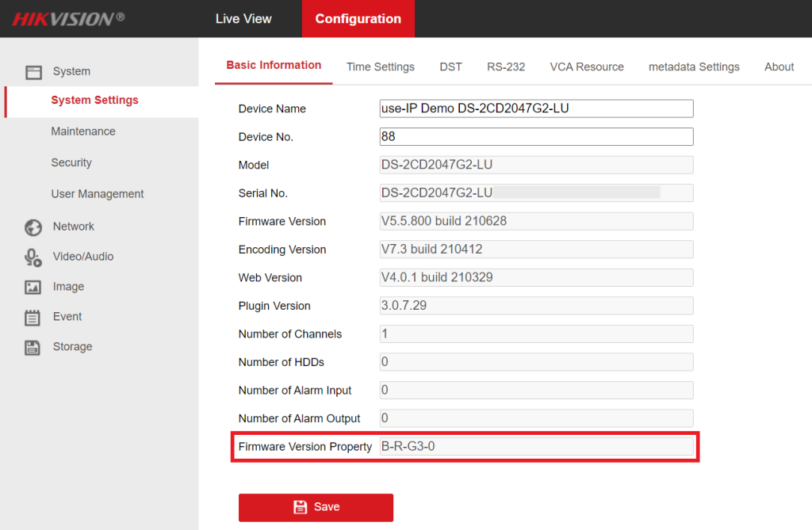Viewport: 812px width, 530px height.
Task: View the VCA Resource tab
Action: point(587,67)
